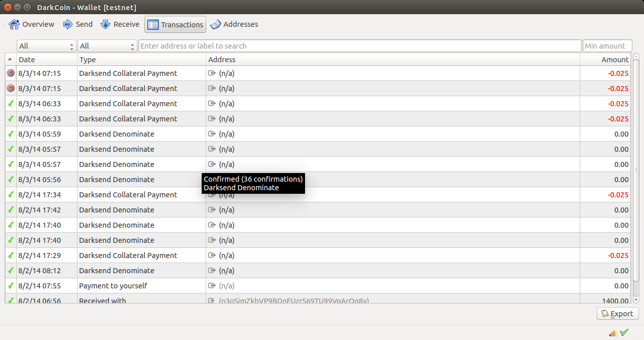Focus the Min amount field
The width and height of the screenshot is (644, 340).
tap(608, 46)
